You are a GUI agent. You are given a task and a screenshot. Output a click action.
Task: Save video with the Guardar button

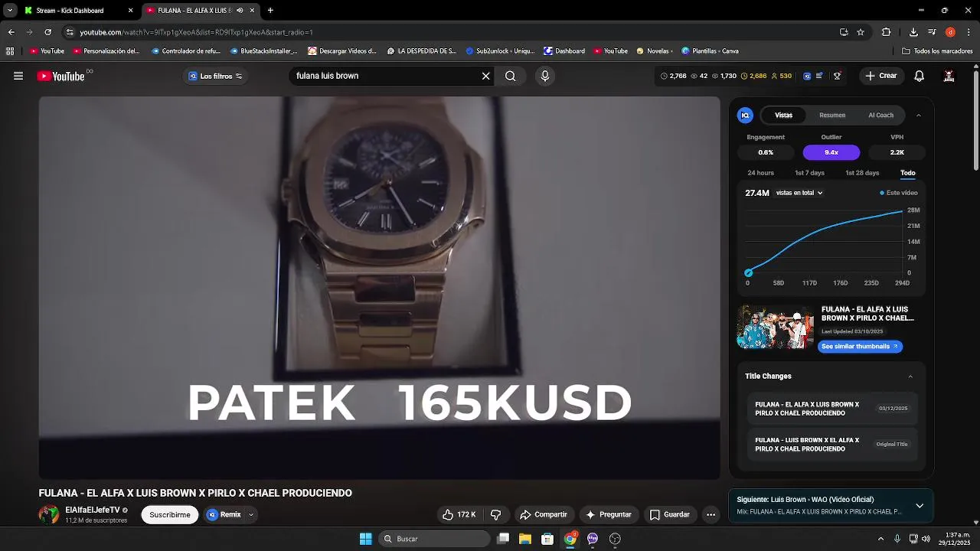pyautogui.click(x=670, y=515)
